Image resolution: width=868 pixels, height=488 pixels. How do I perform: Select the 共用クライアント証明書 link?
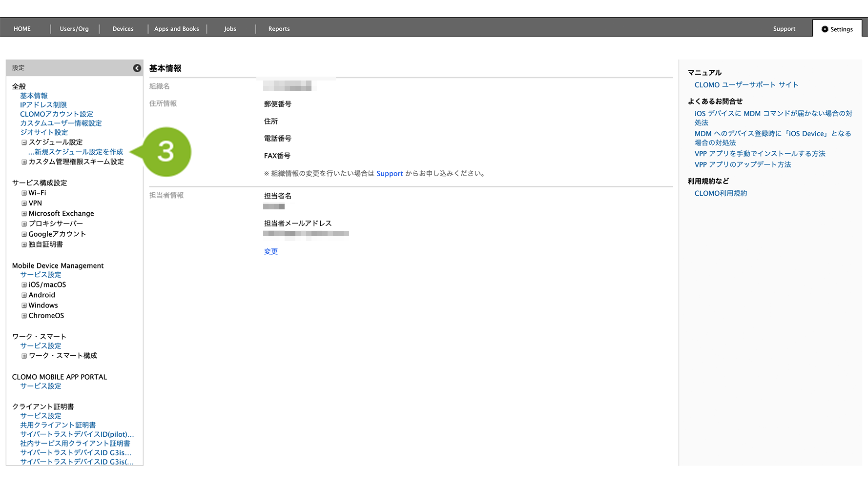pos(58,425)
